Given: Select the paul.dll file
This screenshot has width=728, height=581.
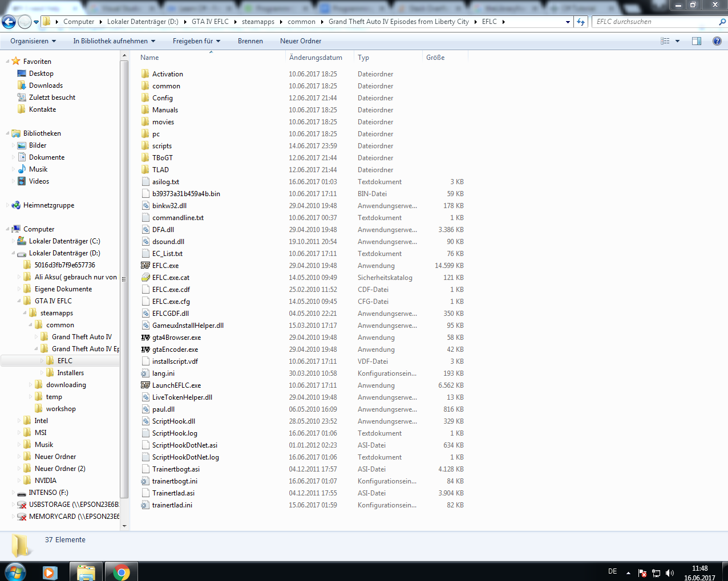Looking at the screenshot, I should (x=163, y=409).
